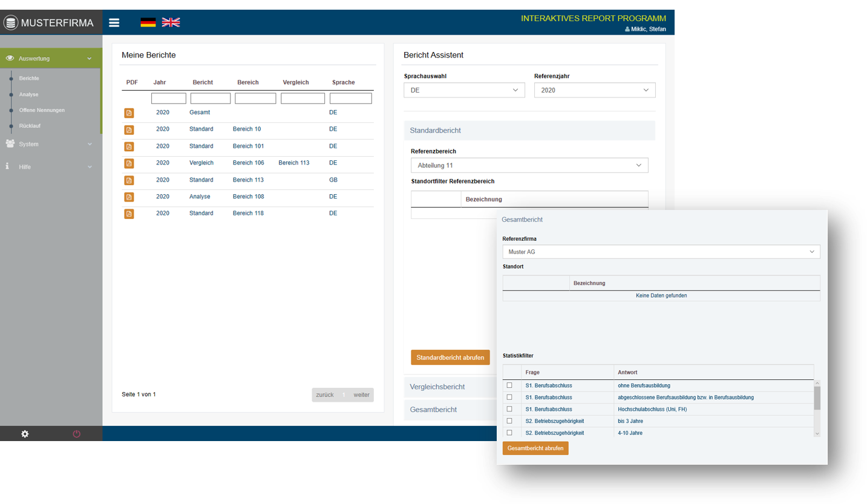Expand the Vergleichsbericht accordion section
The width and height of the screenshot is (867, 504).
pos(450,387)
